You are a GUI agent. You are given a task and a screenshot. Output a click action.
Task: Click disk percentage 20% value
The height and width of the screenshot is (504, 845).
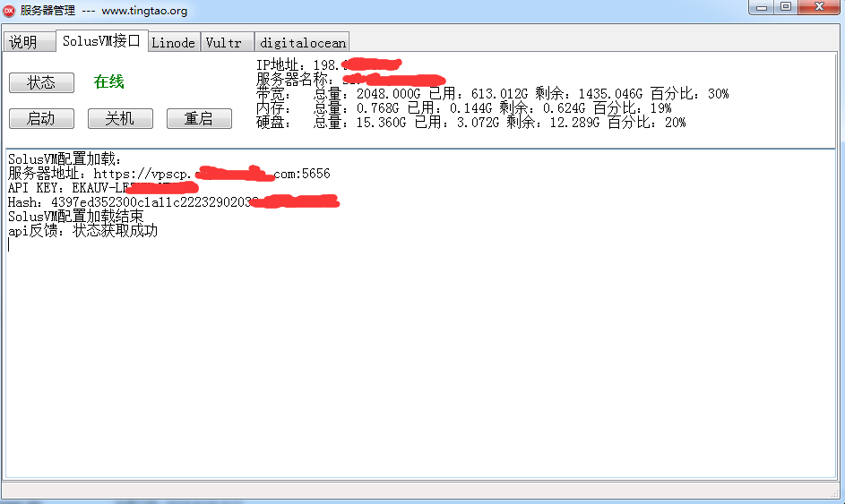coord(676,123)
